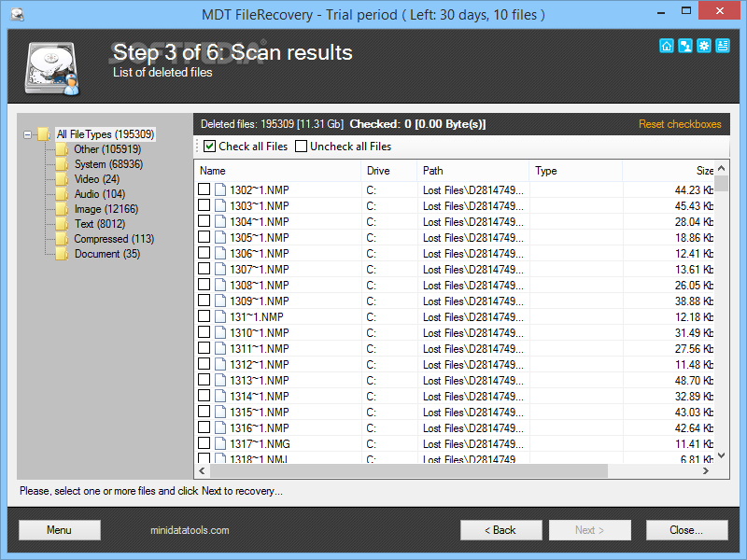
Task: Click file icon of 1317~1.NMG
Action: (220, 444)
